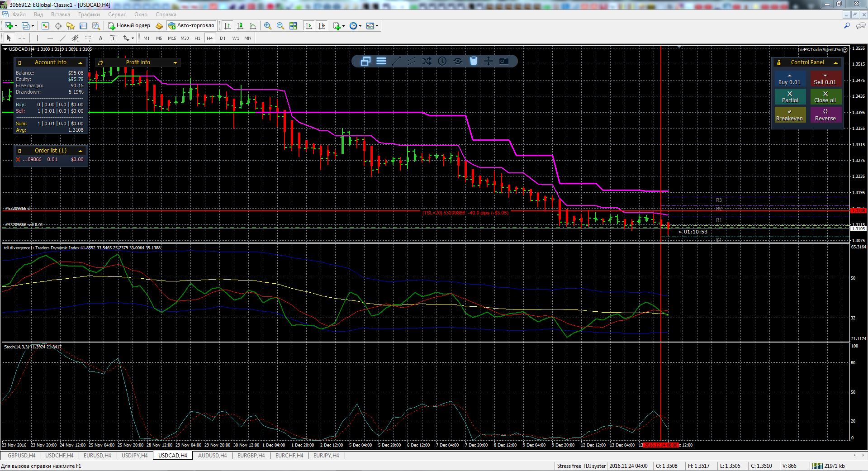Tile chart windows icon
Viewport: 868px width, 471px height.
coord(293,26)
